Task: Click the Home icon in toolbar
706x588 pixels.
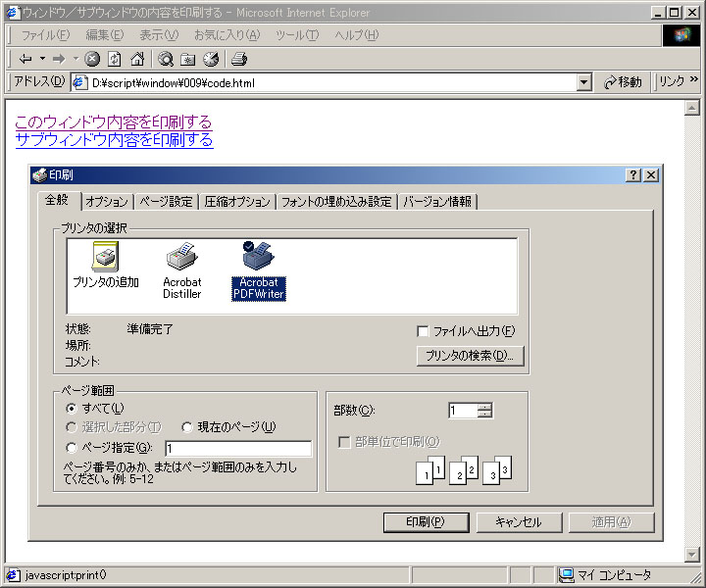Action: 137,59
